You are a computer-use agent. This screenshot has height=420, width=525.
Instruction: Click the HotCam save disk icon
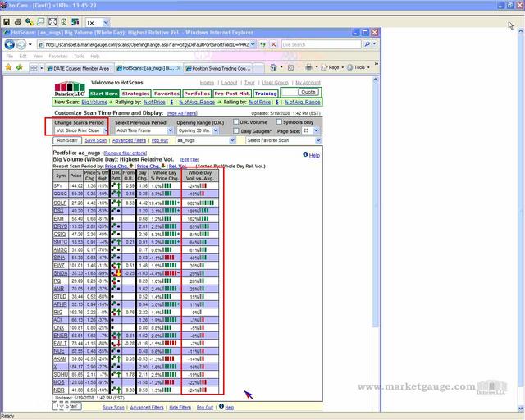7,22
